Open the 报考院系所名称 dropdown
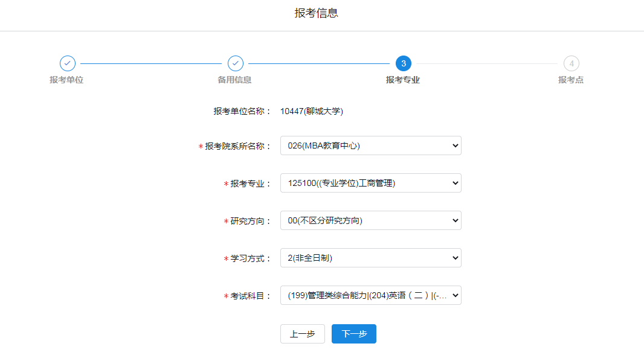This screenshot has height=358, width=644. 371,145
